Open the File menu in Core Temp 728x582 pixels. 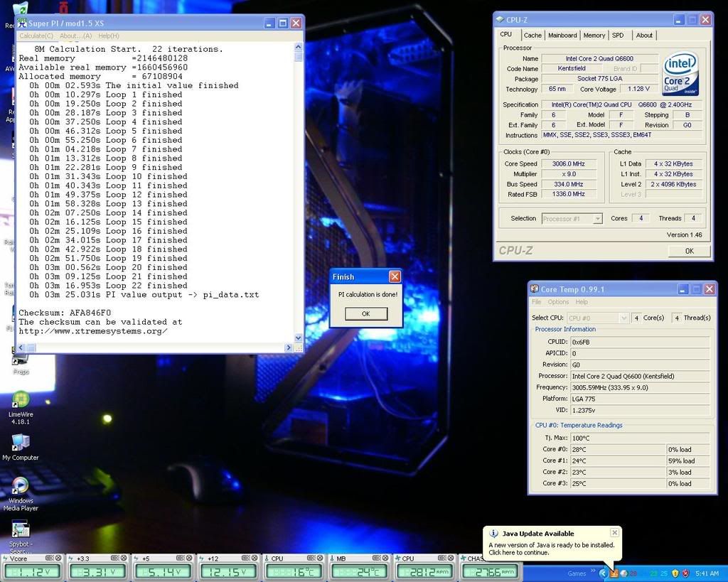[536, 302]
